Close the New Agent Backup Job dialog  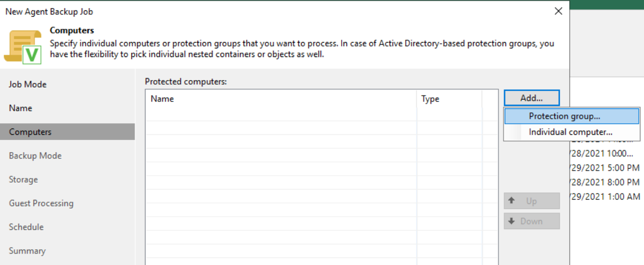(x=558, y=11)
